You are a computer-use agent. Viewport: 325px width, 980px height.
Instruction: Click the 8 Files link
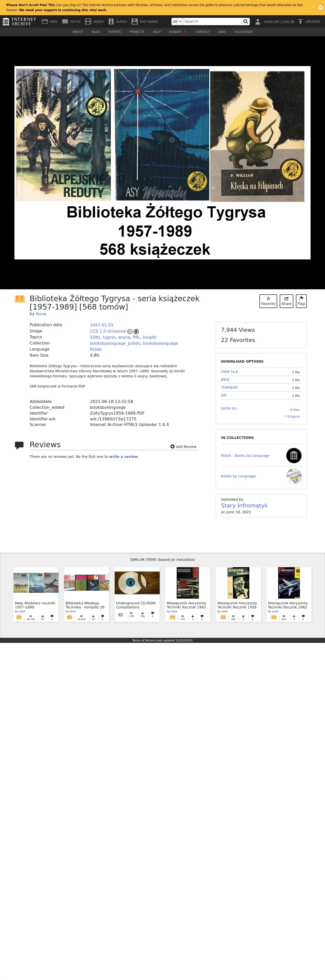pos(295,410)
